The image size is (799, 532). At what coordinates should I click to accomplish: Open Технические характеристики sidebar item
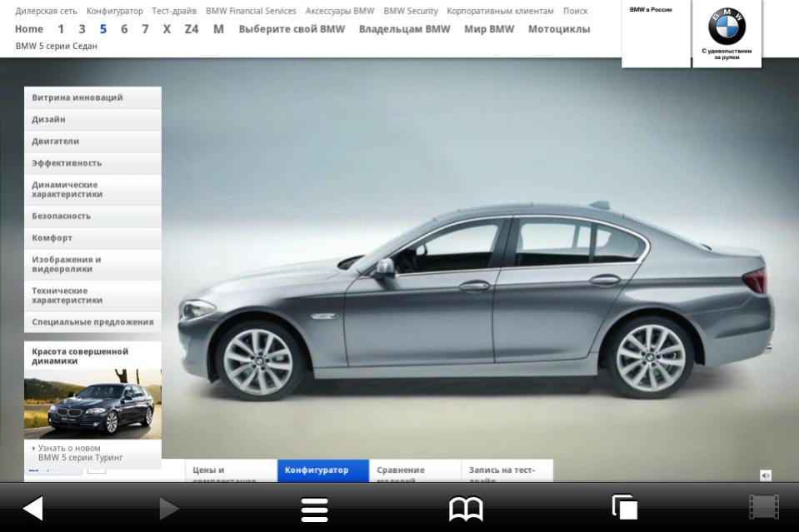(92, 296)
